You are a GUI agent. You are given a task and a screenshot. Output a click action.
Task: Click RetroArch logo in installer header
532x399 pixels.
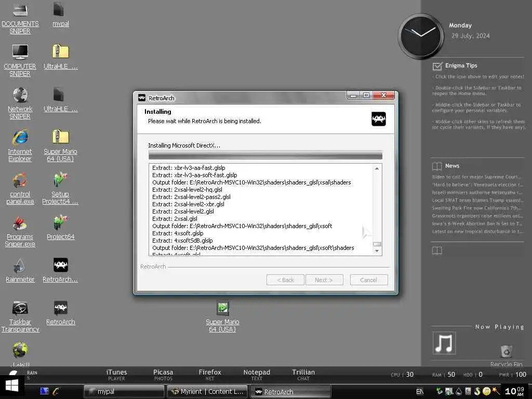click(379, 119)
